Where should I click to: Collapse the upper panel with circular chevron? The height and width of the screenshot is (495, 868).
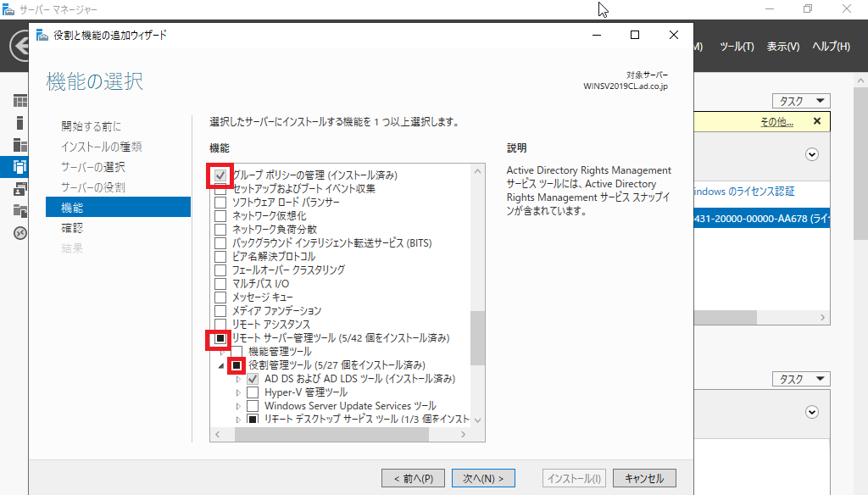(x=812, y=154)
